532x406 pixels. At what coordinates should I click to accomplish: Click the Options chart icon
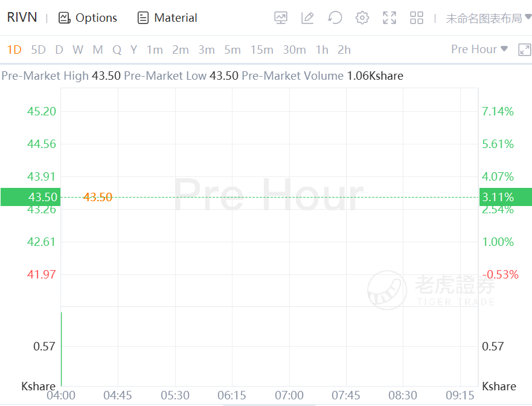[x=65, y=18]
